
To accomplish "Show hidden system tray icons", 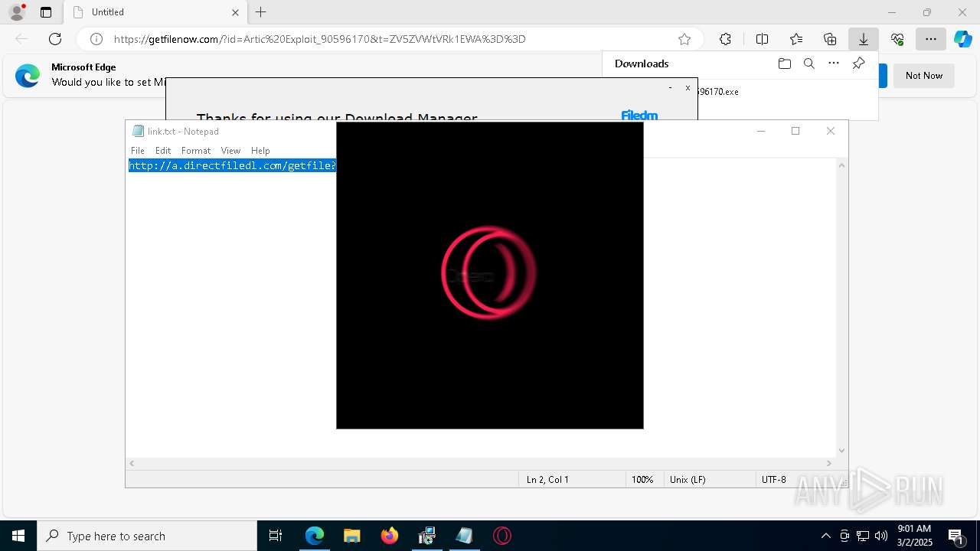I will point(826,536).
